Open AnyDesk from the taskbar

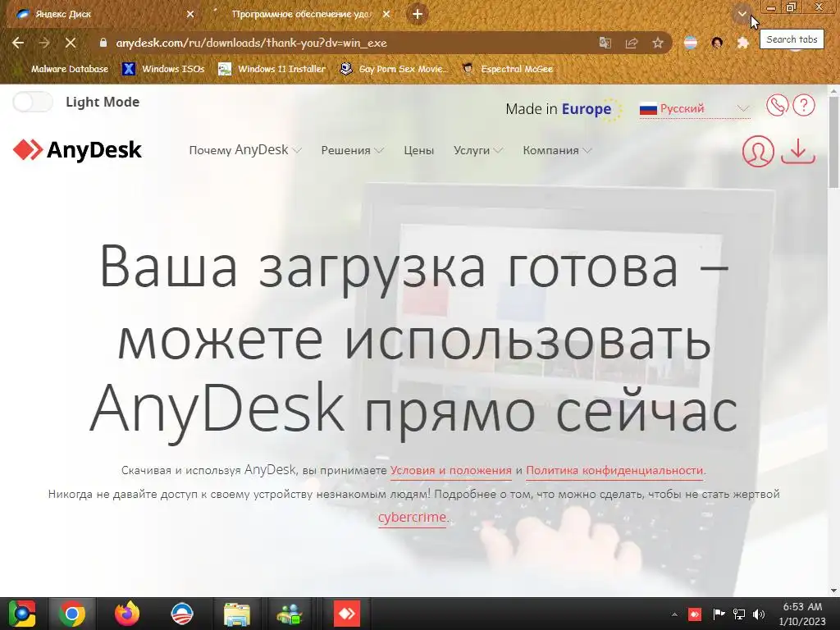tap(347, 614)
